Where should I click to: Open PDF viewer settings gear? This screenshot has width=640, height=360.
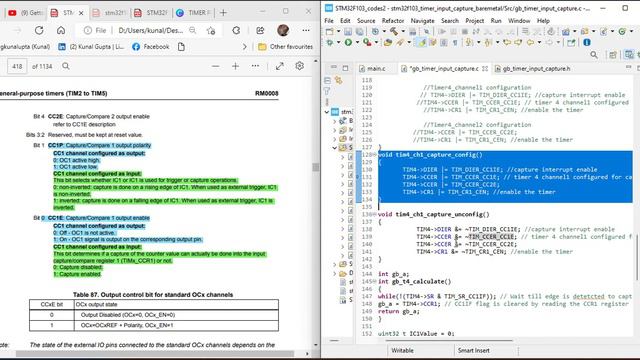[x=300, y=66]
